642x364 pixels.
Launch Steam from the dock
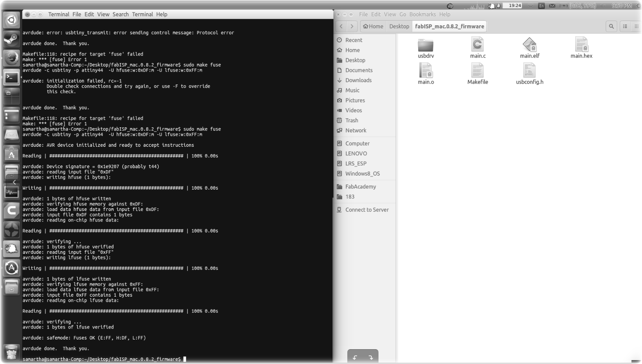click(x=11, y=39)
